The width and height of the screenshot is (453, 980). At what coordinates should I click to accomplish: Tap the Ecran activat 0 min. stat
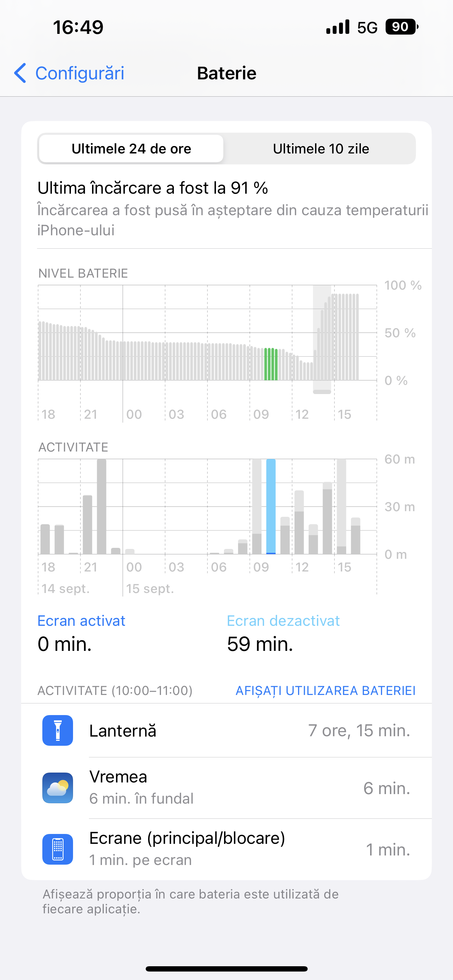(81, 634)
